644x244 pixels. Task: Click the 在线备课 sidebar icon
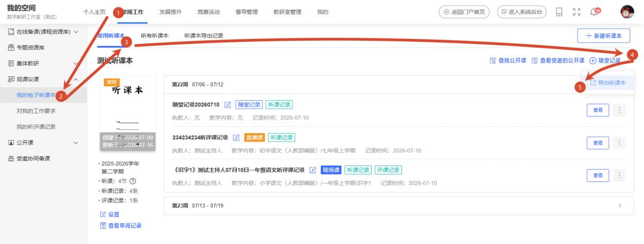click(11, 32)
